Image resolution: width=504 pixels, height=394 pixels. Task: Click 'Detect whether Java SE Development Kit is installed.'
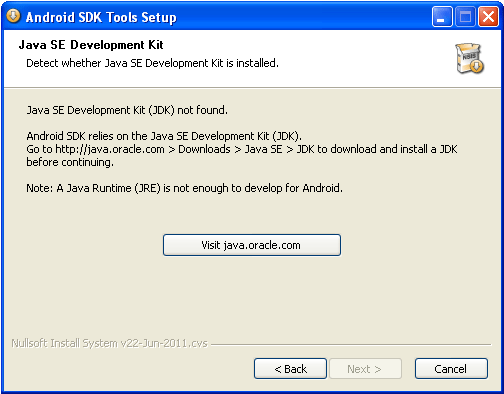[x=152, y=63]
